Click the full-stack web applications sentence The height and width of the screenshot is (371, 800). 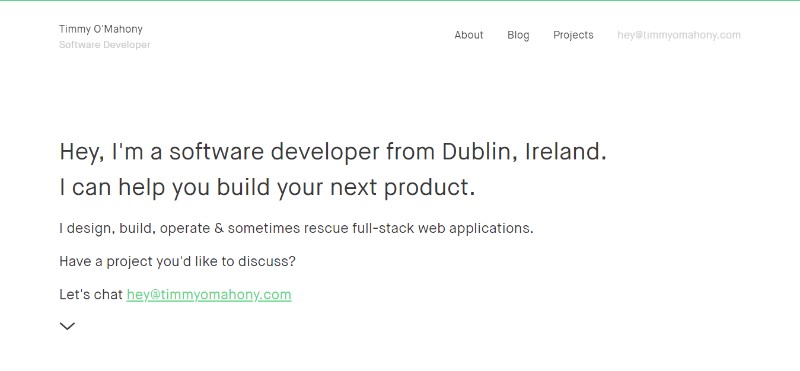pos(296,229)
